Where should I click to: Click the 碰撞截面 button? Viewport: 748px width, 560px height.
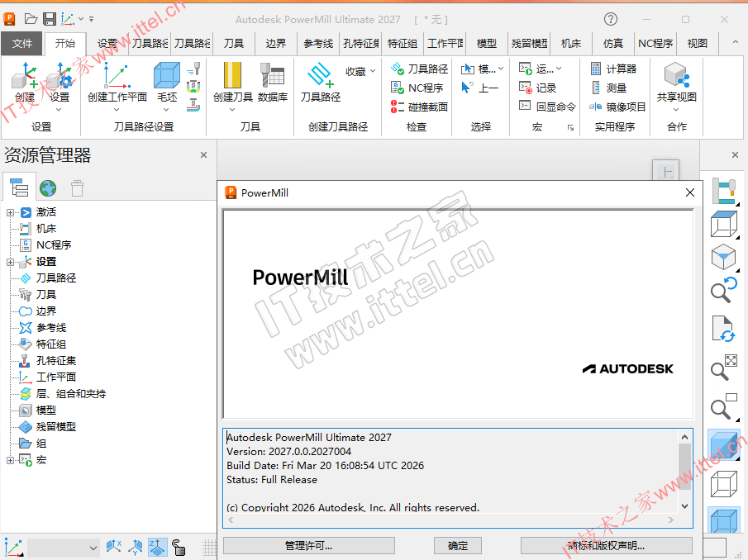(419, 107)
